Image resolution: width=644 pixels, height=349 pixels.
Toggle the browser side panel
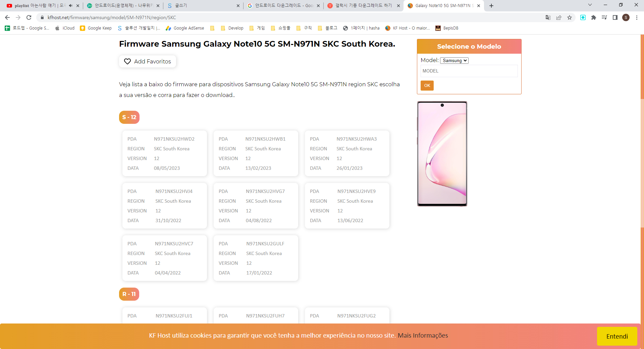click(615, 17)
